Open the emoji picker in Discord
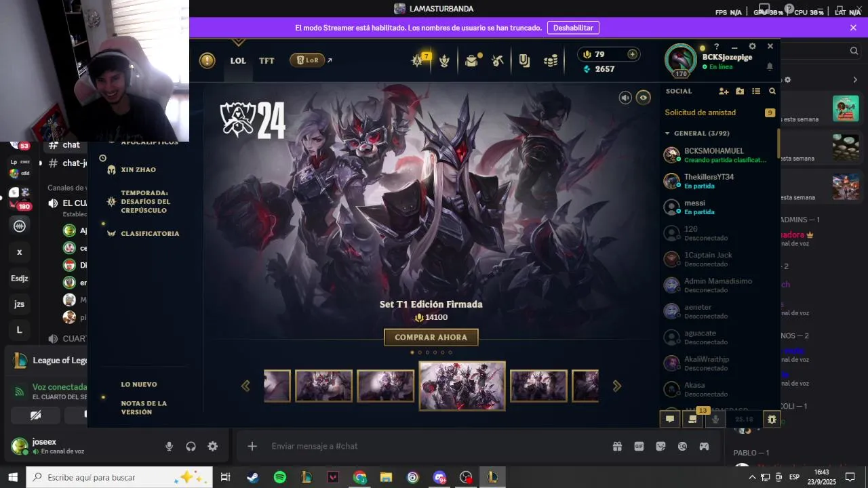 (682, 446)
